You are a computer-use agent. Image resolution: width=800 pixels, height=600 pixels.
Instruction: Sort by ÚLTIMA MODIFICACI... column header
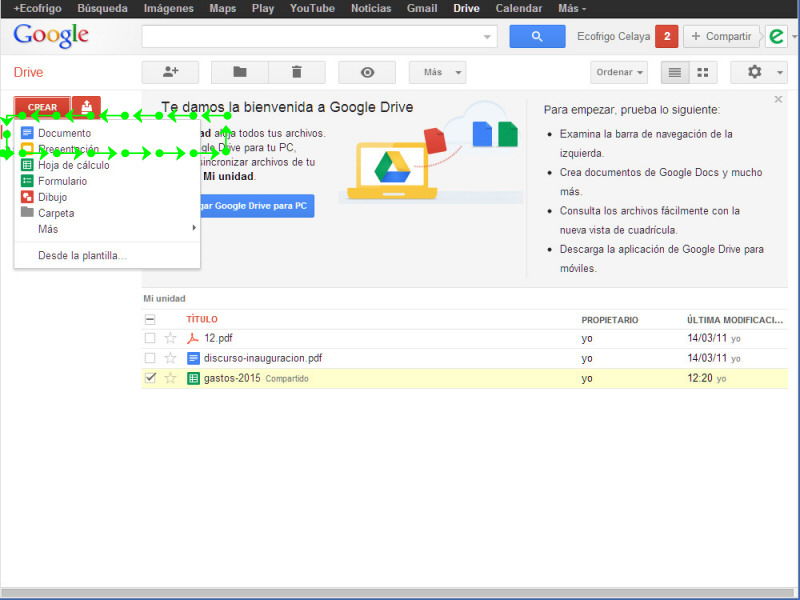(735, 320)
